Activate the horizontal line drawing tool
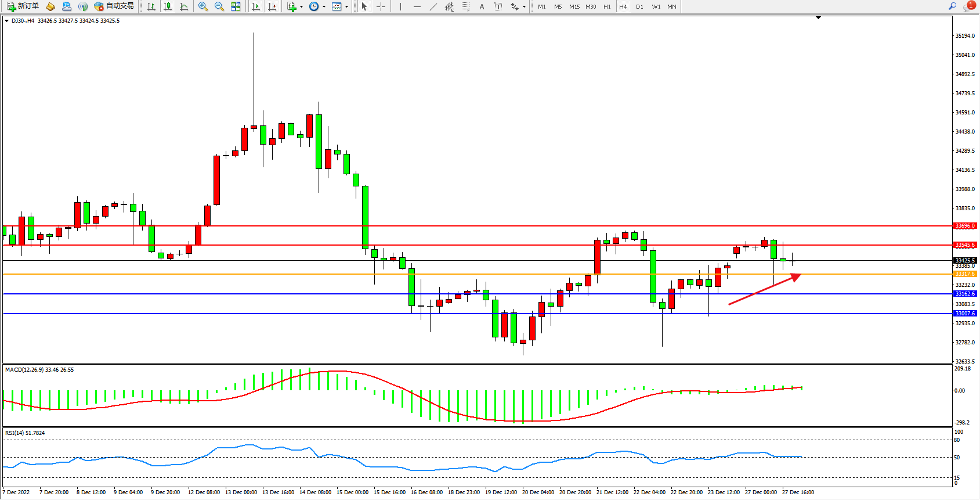Image resolution: width=980 pixels, height=500 pixels. [417, 6]
